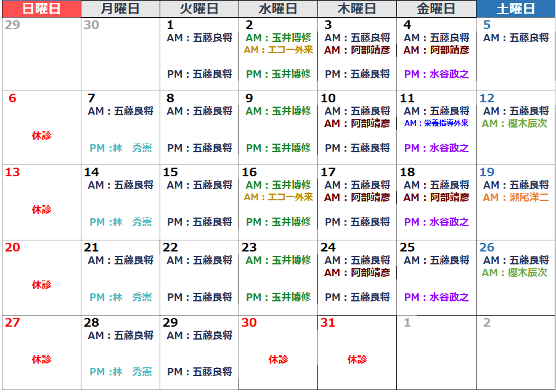Select AM 瀬尾洋二 entry on the 19th
This screenshot has height=392, width=556.
pyautogui.click(x=516, y=197)
